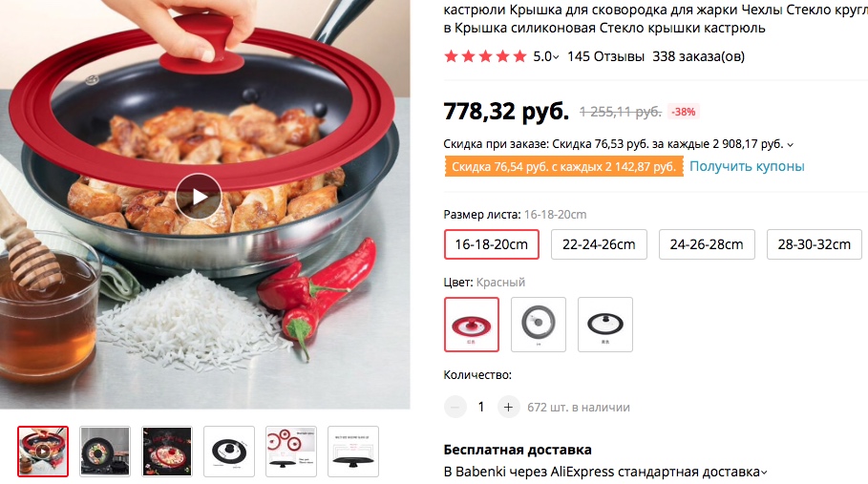Image resolution: width=868 pixels, height=484 pixels.
Task: Select the gray lid color swatch
Action: [539, 325]
